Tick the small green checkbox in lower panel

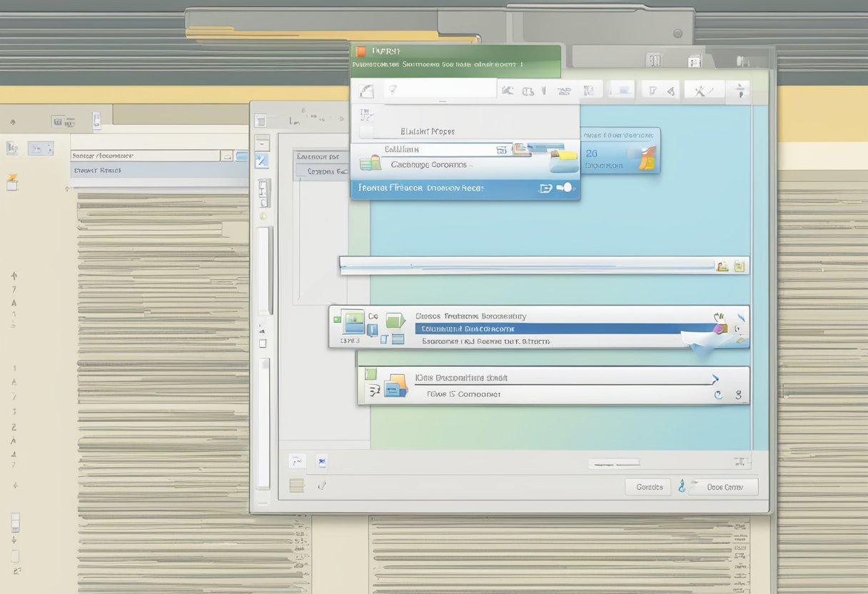tap(370, 373)
